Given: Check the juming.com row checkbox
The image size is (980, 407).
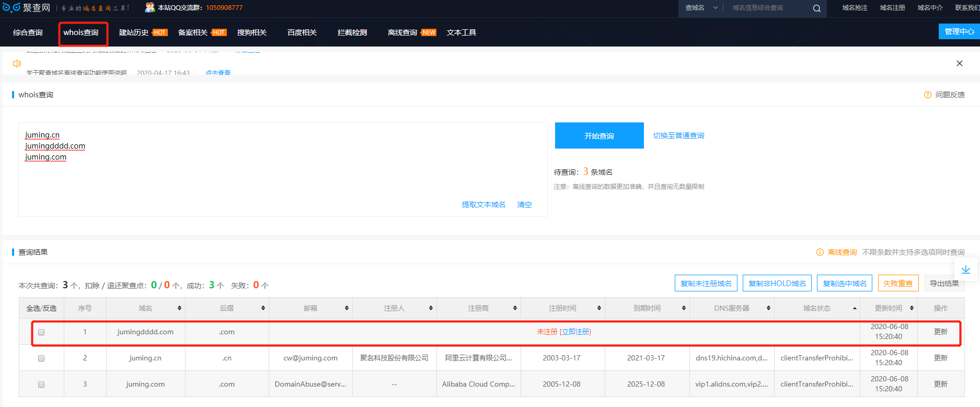Looking at the screenshot, I should tap(41, 385).
